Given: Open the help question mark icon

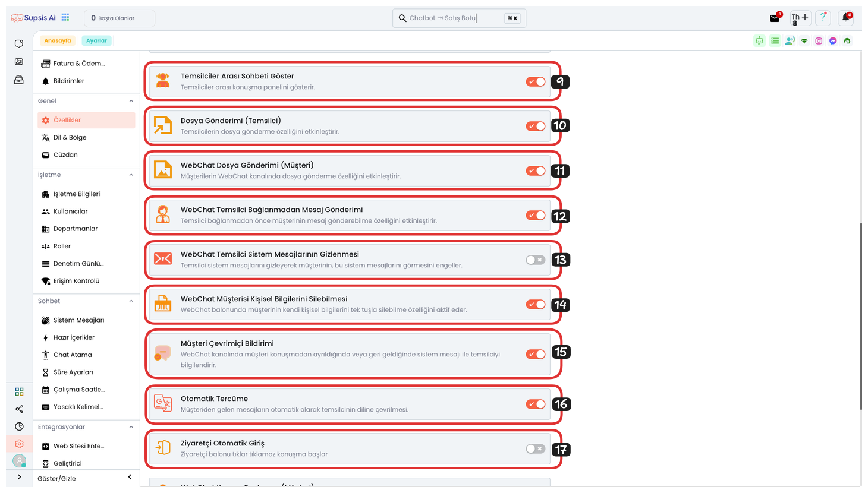Looking at the screenshot, I should pos(823,18).
